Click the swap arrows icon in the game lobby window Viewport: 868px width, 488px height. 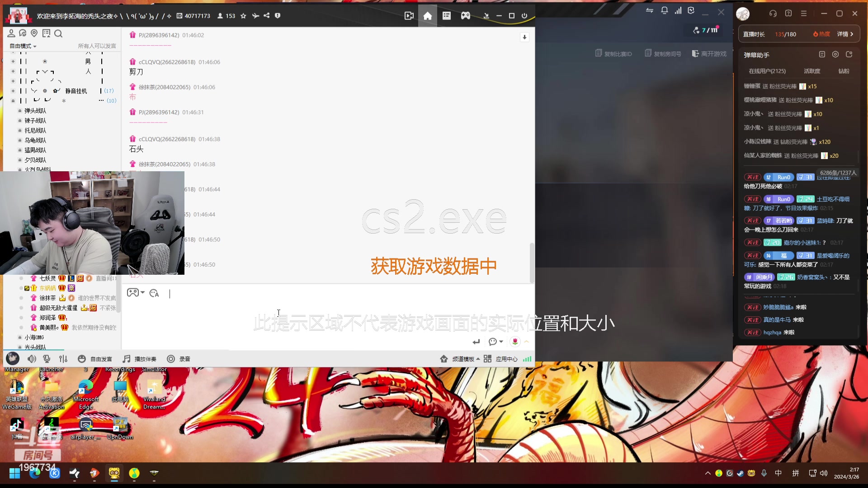(x=650, y=10)
